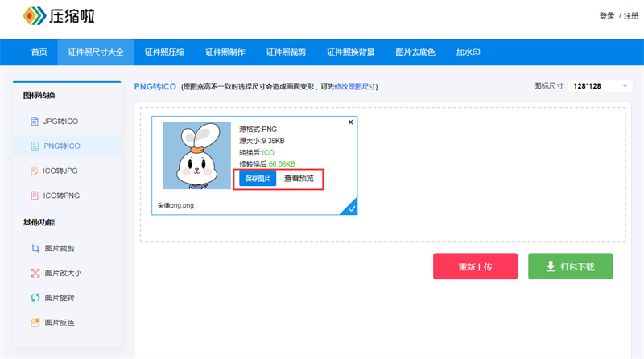Click the 登录 link

(x=607, y=16)
